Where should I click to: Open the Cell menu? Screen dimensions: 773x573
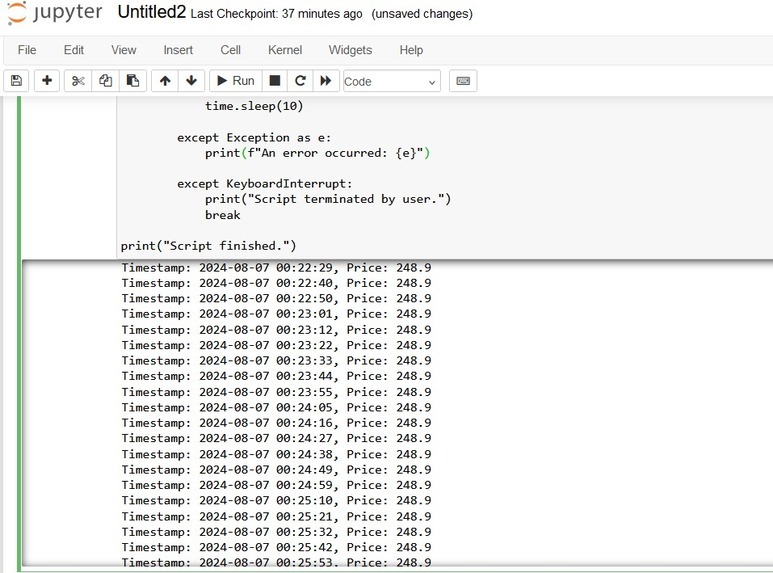point(230,50)
